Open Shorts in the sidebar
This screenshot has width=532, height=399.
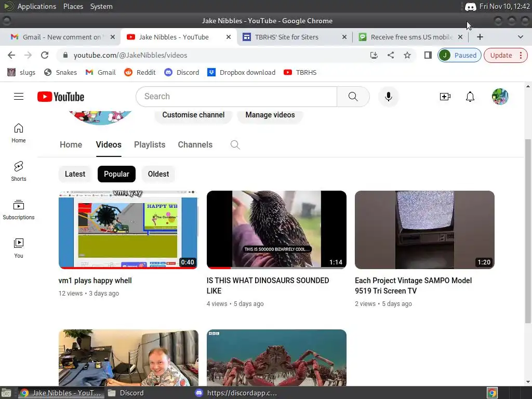click(19, 171)
